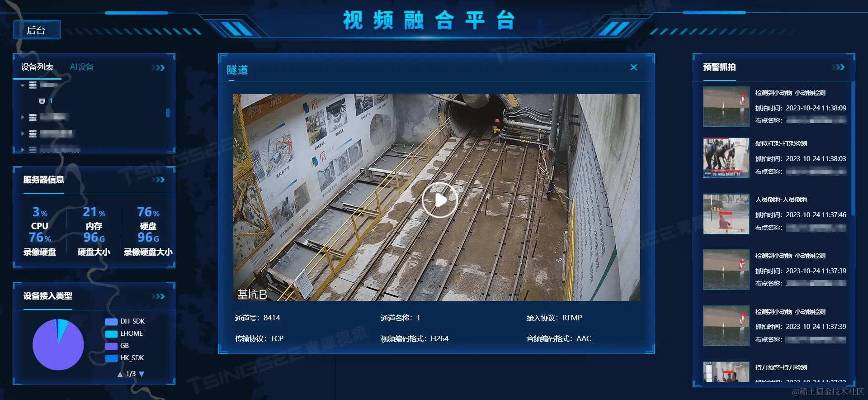The width and height of the screenshot is (868, 400).
Task: Click the >>> arrows in the 服务器信息 panel
Action: (158, 180)
